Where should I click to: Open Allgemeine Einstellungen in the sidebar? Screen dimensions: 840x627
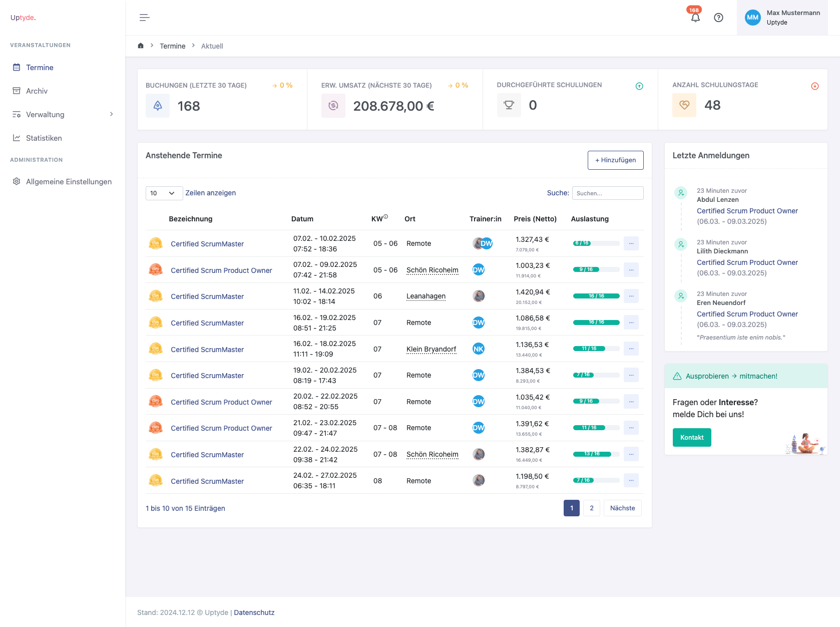(69, 182)
